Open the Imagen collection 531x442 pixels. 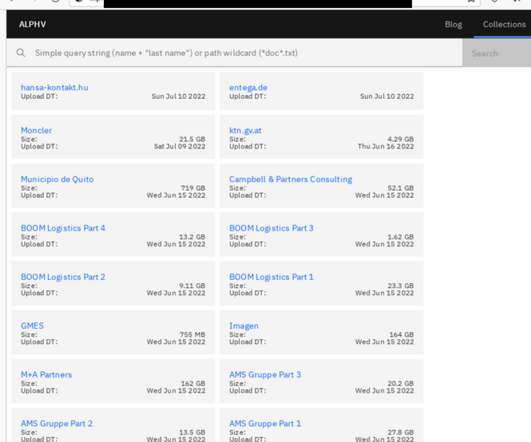tap(244, 325)
